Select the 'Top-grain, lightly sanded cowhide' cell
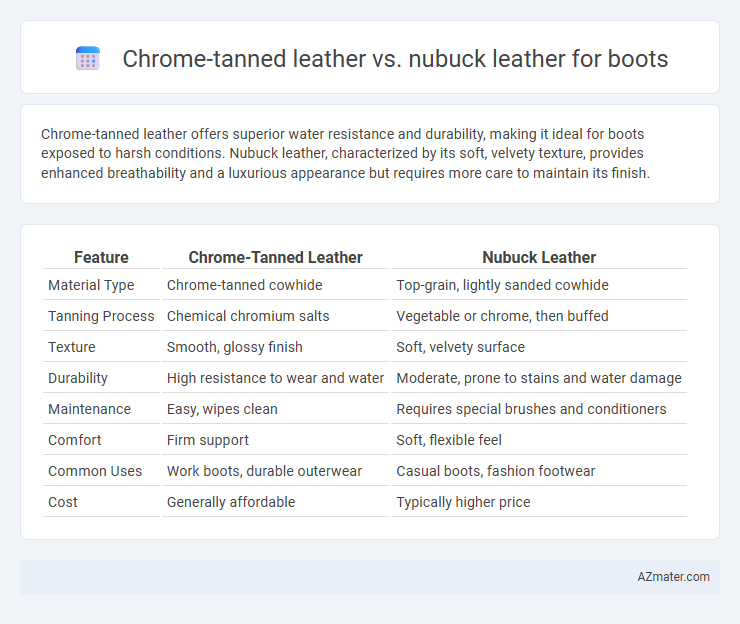740x624 pixels. [502, 285]
